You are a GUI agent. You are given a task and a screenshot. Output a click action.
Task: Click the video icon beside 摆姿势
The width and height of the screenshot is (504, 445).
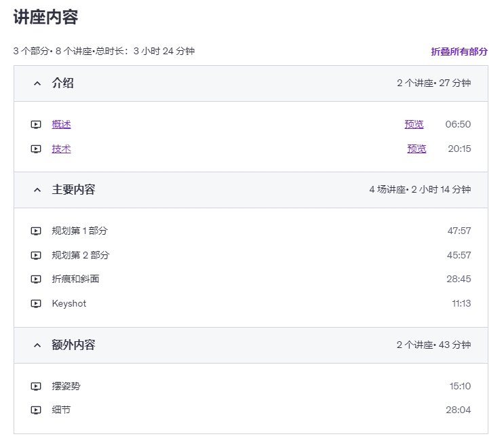pyautogui.click(x=36, y=386)
